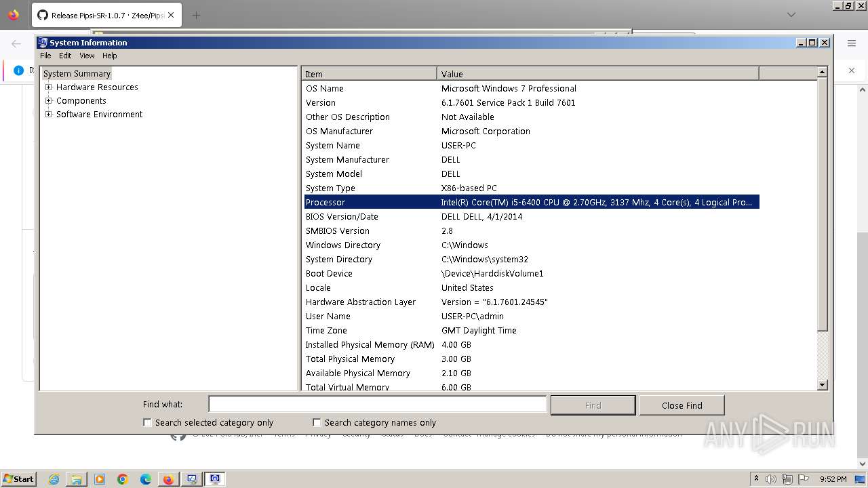Click the USER-PC\admin value
The height and width of the screenshot is (488, 868).
point(472,317)
